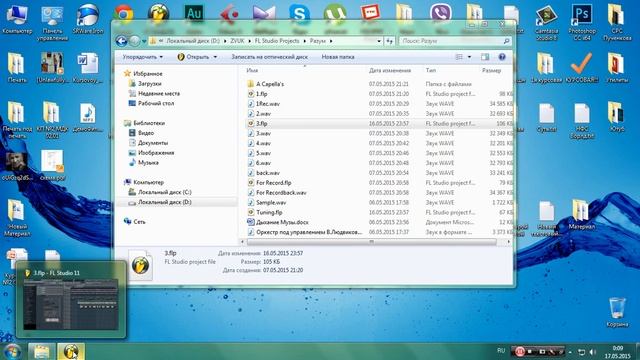640x360 pixels.
Task: Open Photoshop CC x64 shortcut
Action: [x=582, y=22]
